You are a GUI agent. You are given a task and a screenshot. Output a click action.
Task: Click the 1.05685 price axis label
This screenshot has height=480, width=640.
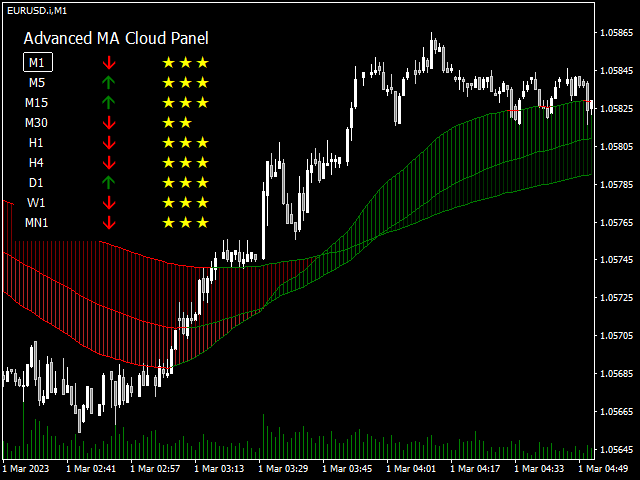coord(616,373)
